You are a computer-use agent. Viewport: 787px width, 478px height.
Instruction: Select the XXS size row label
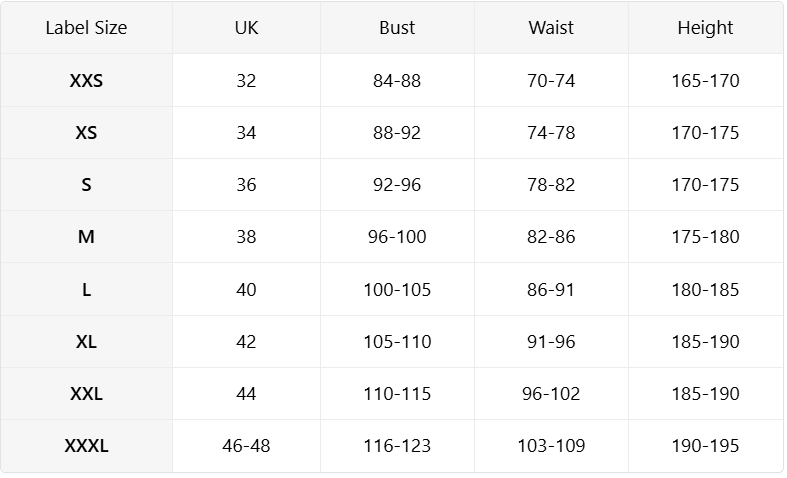click(86, 81)
